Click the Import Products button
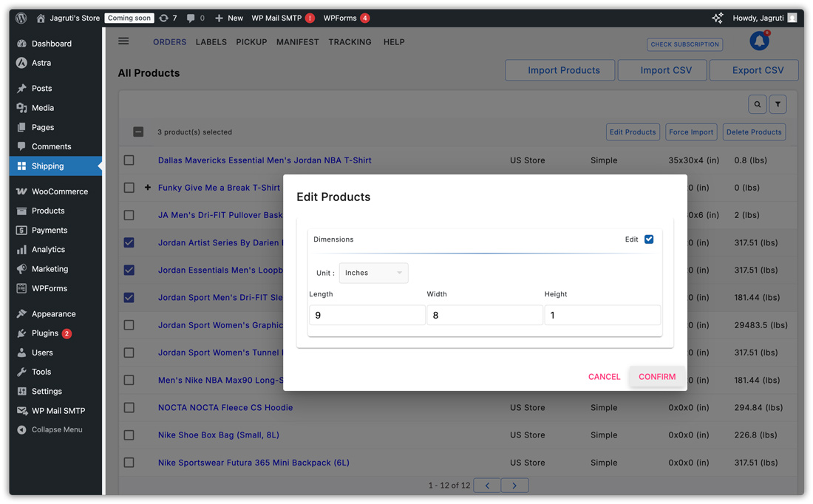 click(560, 70)
